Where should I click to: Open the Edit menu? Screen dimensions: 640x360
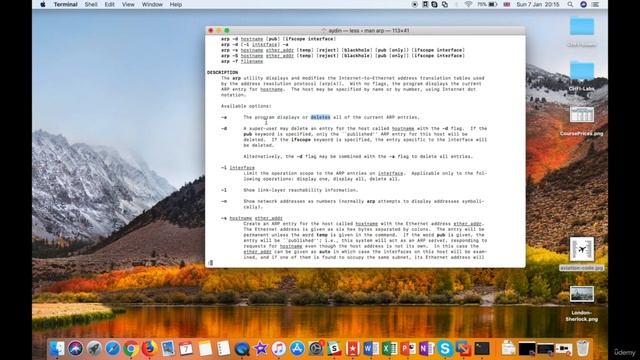[109, 4]
